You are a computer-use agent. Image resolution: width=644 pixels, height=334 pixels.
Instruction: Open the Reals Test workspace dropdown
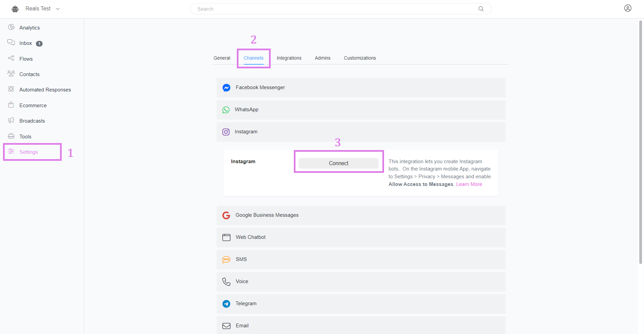click(43, 9)
